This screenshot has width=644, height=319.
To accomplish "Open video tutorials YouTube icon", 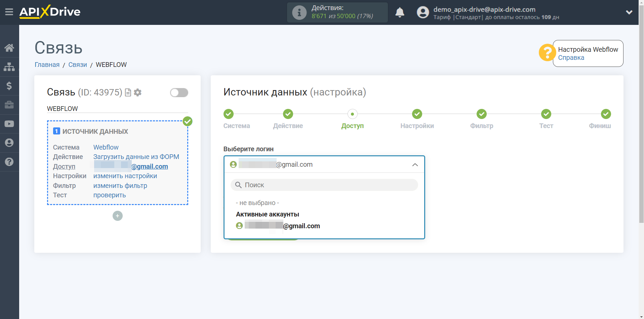I will (x=9, y=124).
